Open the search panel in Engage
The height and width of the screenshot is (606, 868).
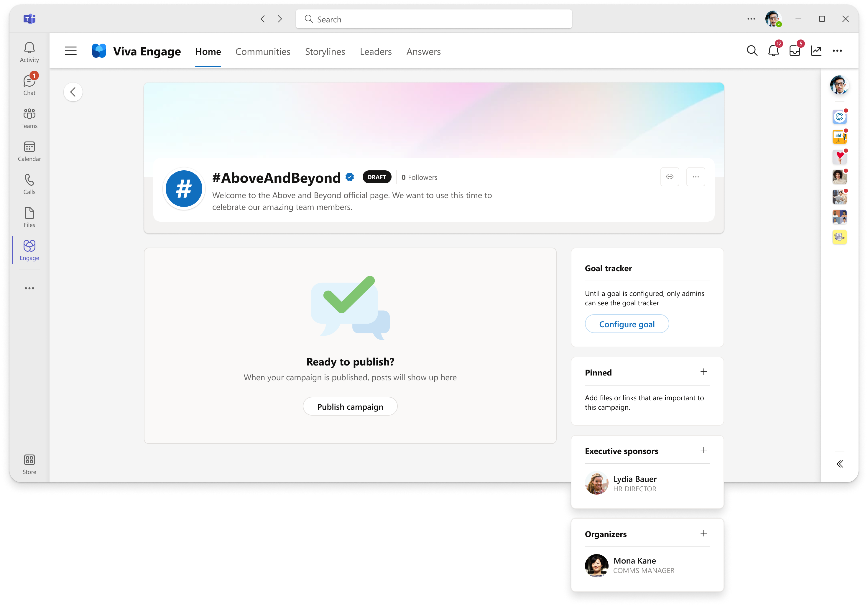(751, 51)
